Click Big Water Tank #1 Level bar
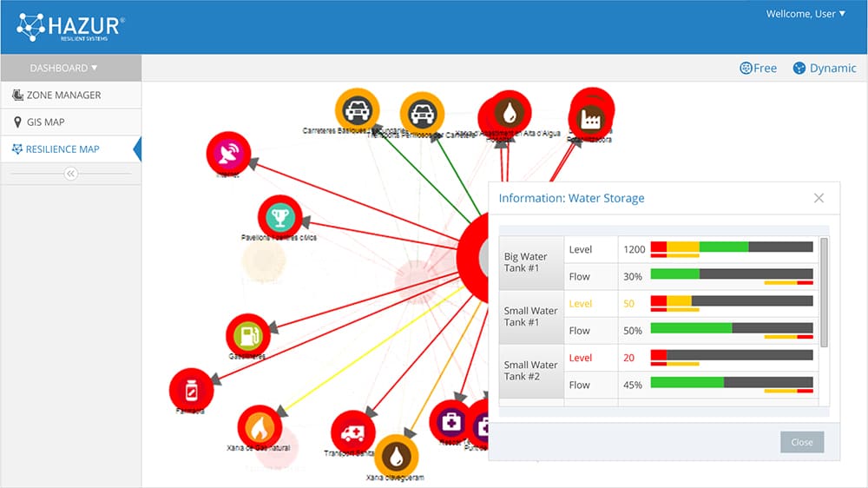868x488 pixels. coord(732,249)
